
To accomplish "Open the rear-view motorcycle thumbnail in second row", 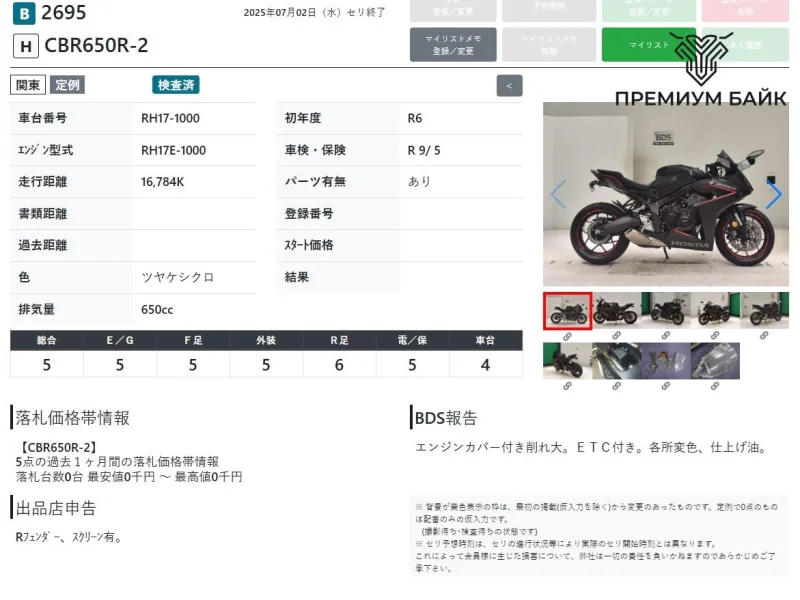I will 567,361.
